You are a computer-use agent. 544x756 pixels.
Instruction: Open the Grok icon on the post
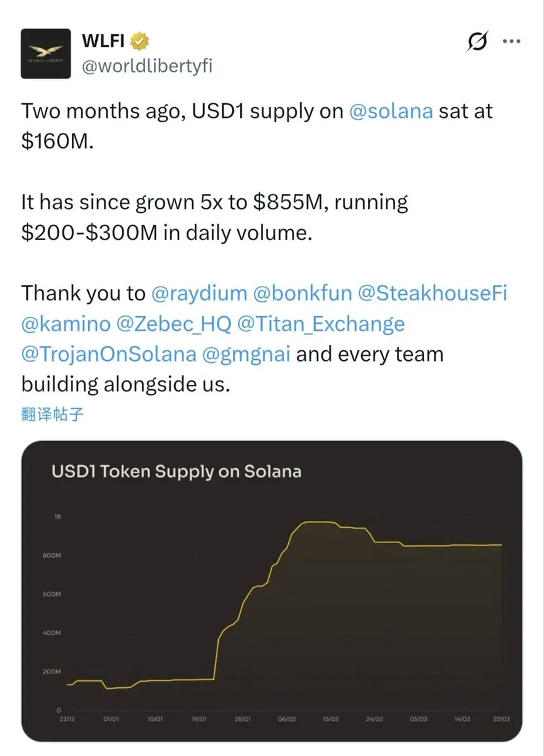[477, 42]
